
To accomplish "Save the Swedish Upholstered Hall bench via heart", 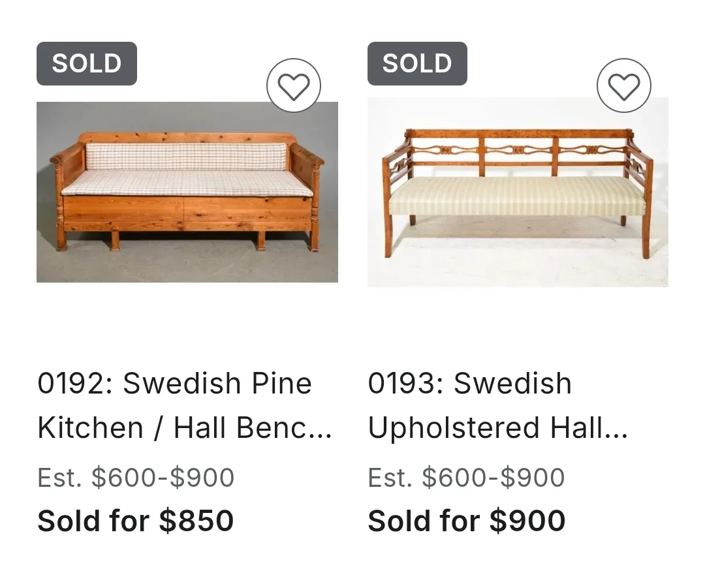I will [x=624, y=85].
